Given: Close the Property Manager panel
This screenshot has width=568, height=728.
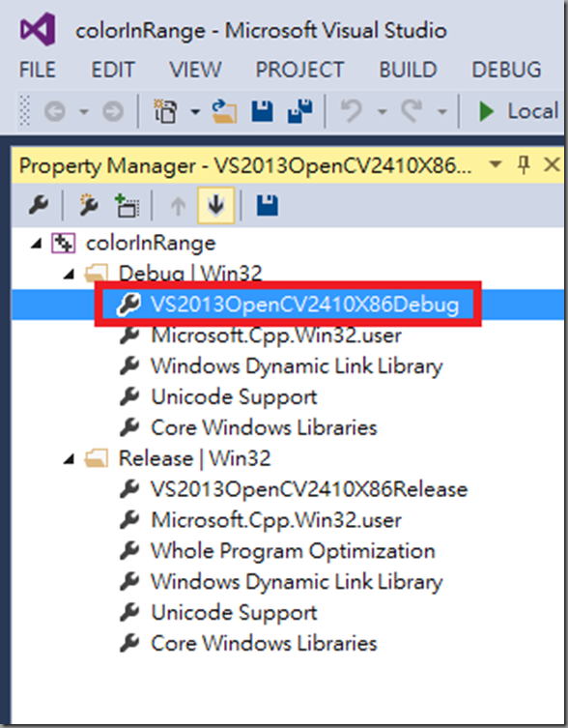Looking at the screenshot, I should tap(552, 164).
